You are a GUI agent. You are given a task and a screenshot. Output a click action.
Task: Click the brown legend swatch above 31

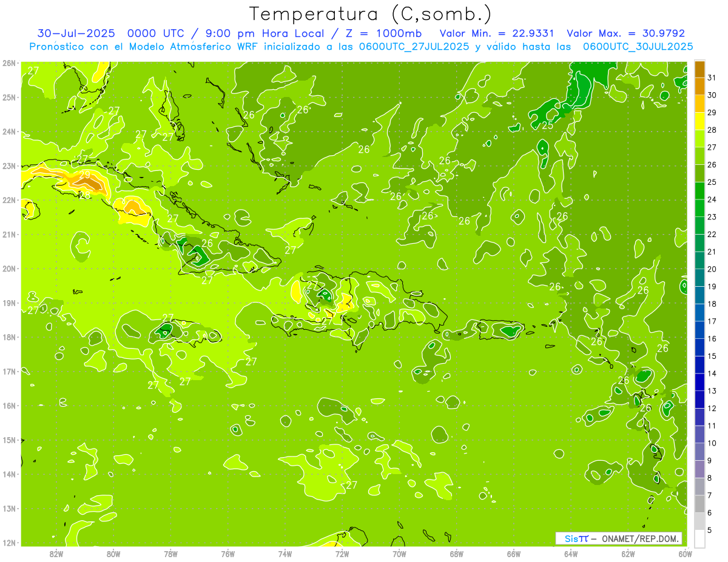[699, 69]
